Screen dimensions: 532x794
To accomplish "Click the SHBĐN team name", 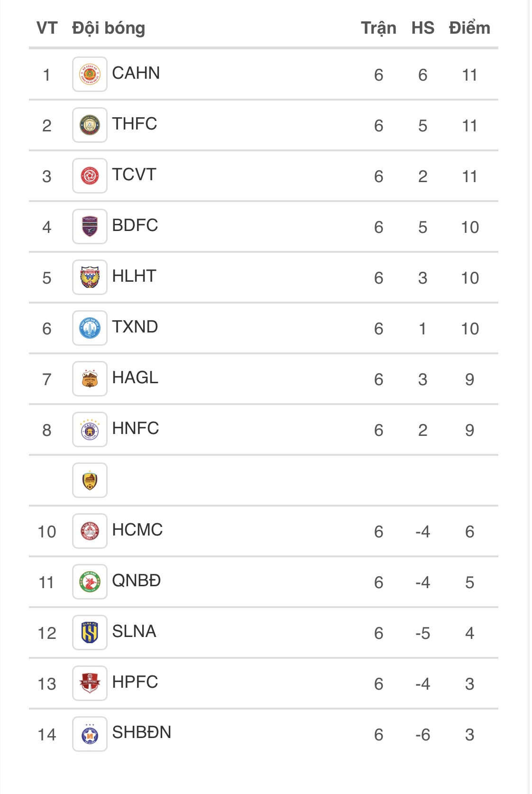I will point(142,732).
